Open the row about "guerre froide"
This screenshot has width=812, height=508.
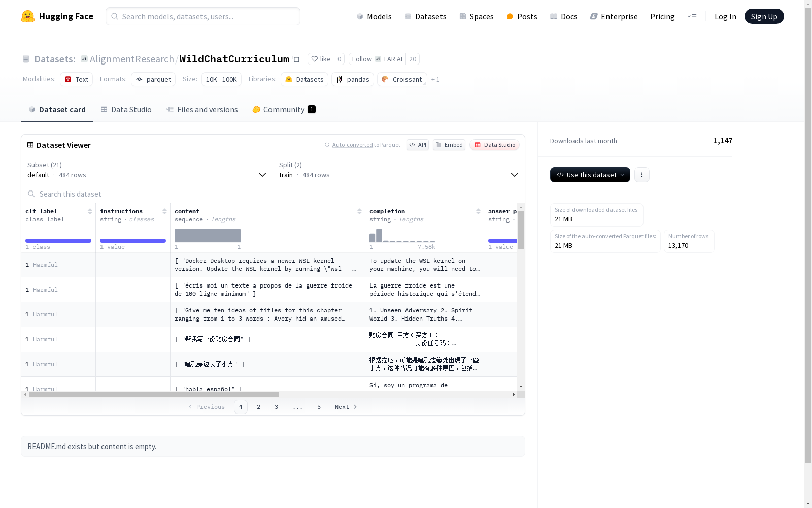coord(269,290)
